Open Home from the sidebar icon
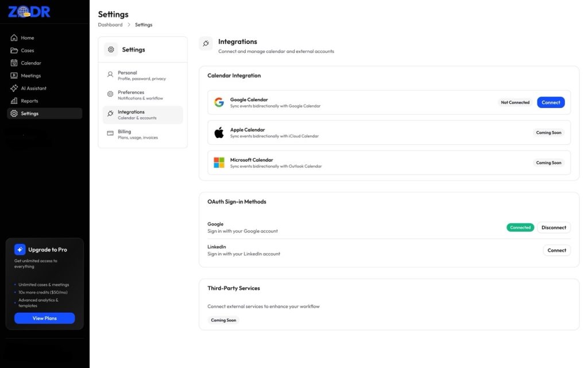The height and width of the screenshot is (368, 588). (14, 38)
